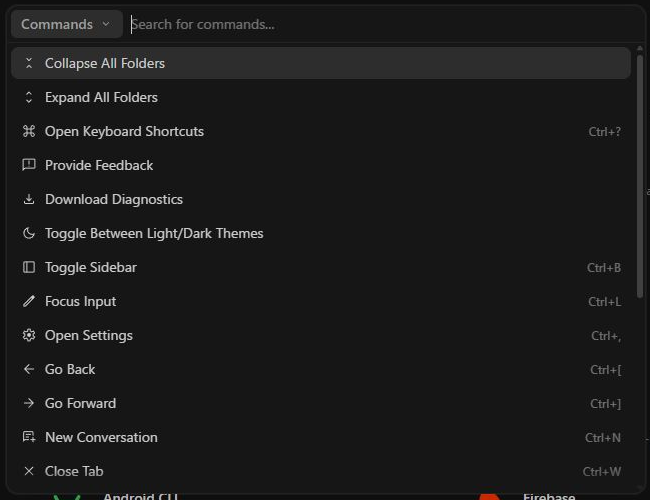Image resolution: width=650 pixels, height=500 pixels.
Task: Click the Ctrl+] shortcut hint
Action: tap(606, 404)
